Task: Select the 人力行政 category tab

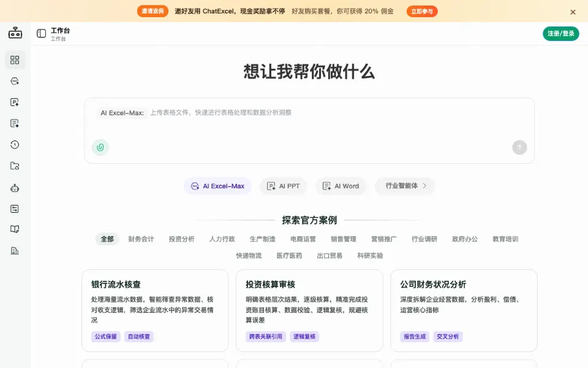Action: (222, 239)
